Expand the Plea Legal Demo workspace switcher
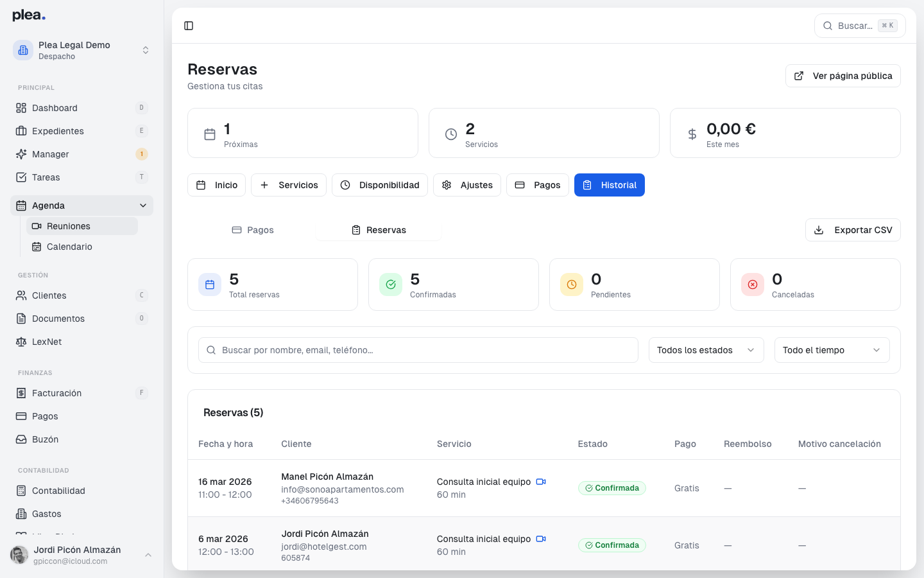 click(x=146, y=50)
